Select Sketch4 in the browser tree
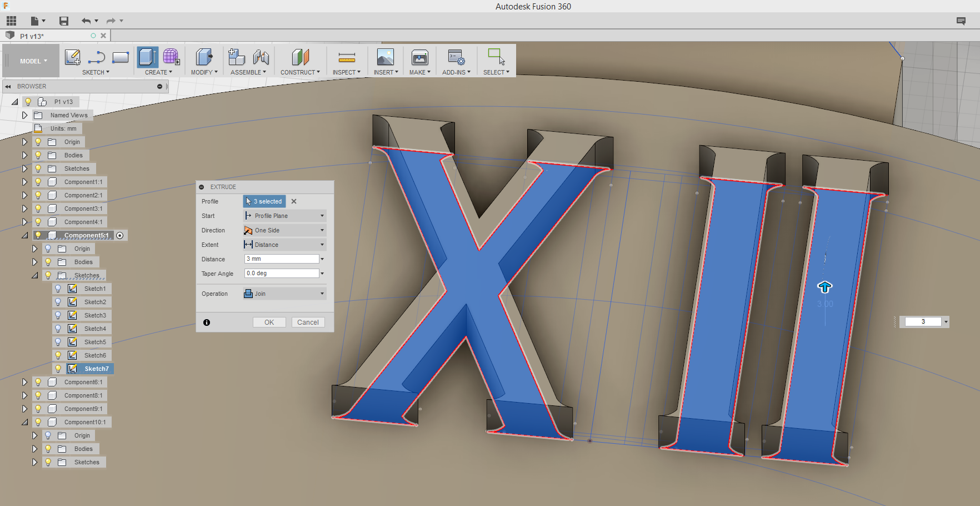This screenshot has width=980, height=506. pos(95,329)
